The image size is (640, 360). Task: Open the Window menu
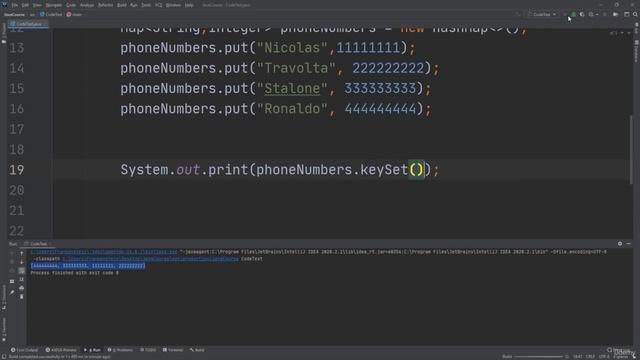tap(173, 5)
